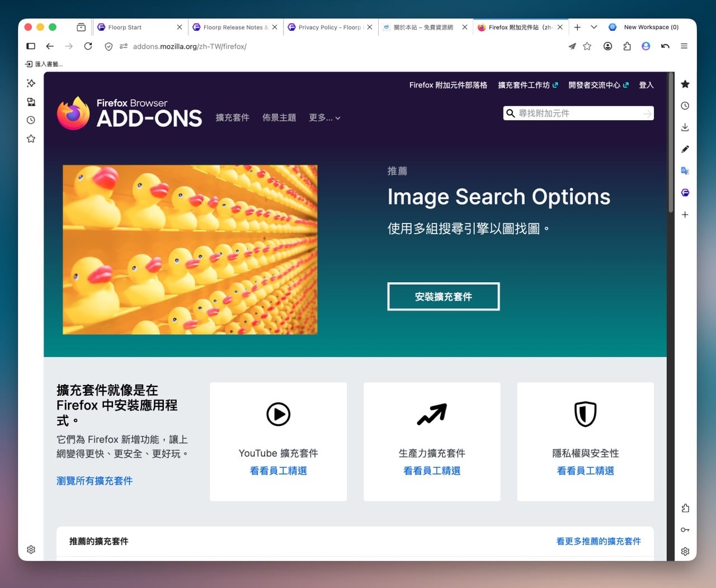Expand the 更多… dropdown menu
Screen dimensions: 716x588
click(324, 117)
